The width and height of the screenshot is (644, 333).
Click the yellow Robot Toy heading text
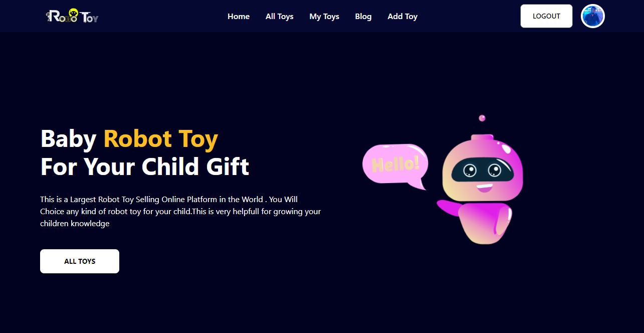coord(161,139)
